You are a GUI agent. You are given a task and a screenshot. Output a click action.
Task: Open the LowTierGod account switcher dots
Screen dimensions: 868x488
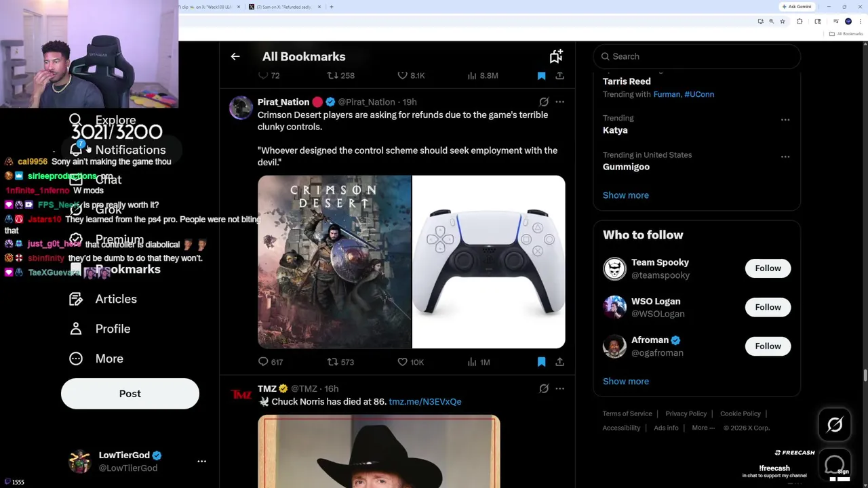201,462
